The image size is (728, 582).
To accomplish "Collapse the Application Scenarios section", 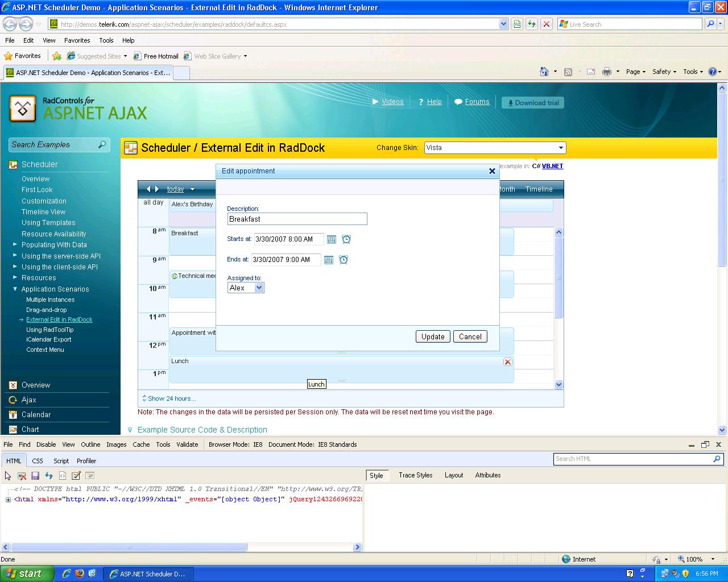I will 15,289.
